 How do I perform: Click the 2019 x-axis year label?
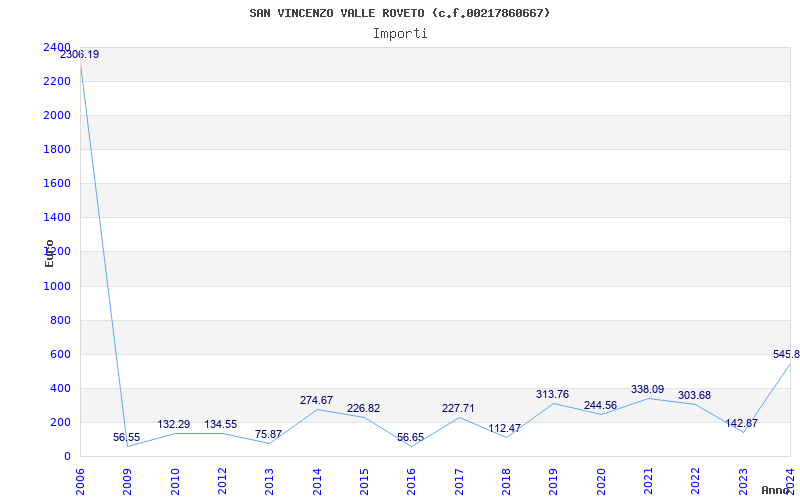[553, 481]
